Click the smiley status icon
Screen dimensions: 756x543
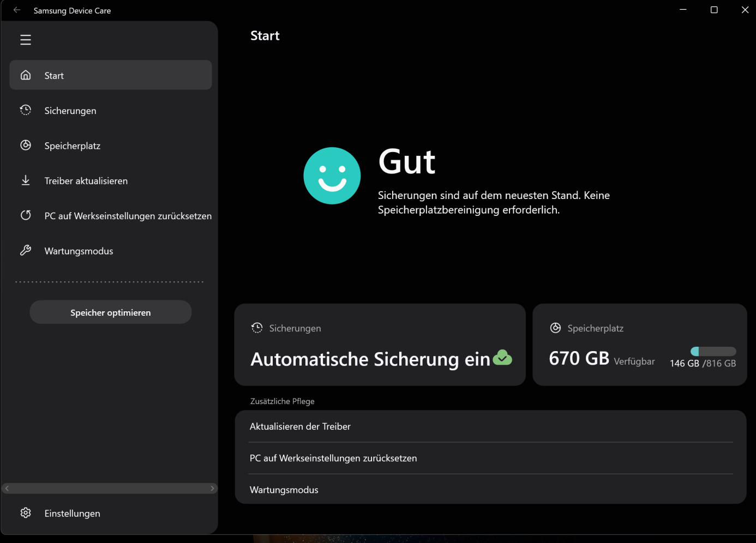pos(332,175)
